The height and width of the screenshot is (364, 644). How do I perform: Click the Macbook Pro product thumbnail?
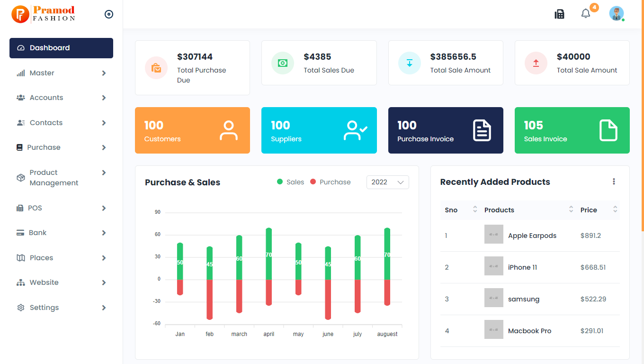pos(494,329)
